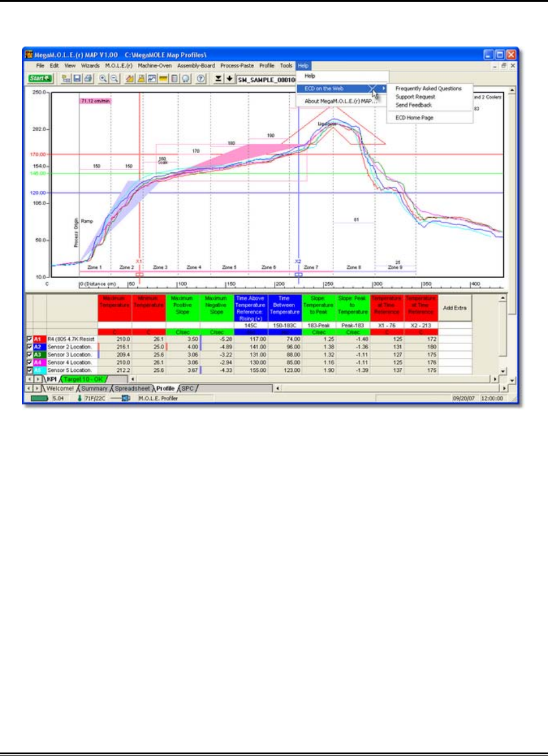Click the '145C' reference value cell
This screenshot has width=548, height=756.
point(251,325)
